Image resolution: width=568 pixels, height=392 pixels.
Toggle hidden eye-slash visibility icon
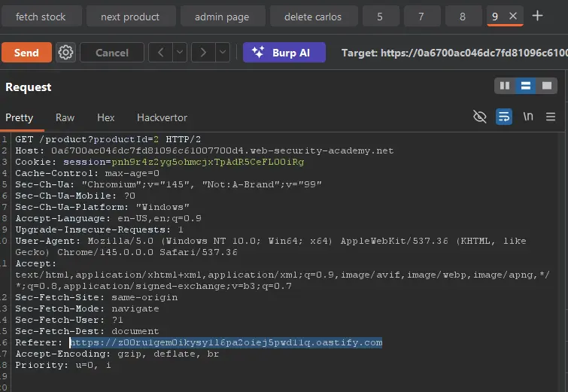(x=479, y=117)
